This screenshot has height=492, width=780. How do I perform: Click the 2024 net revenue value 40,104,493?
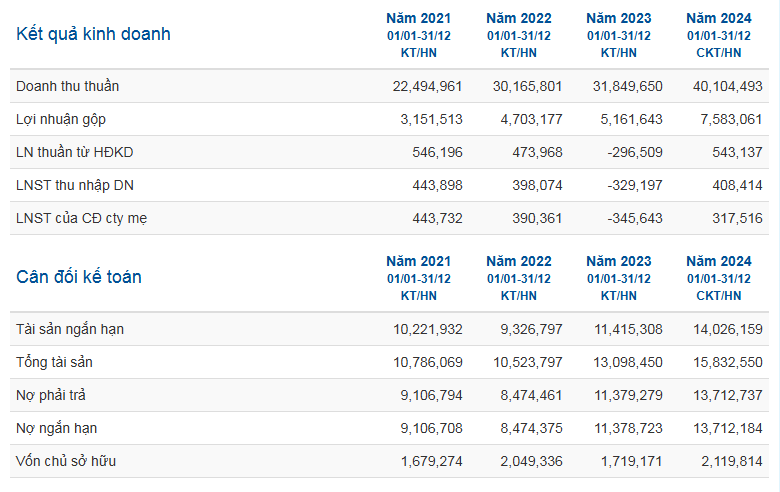(x=727, y=86)
